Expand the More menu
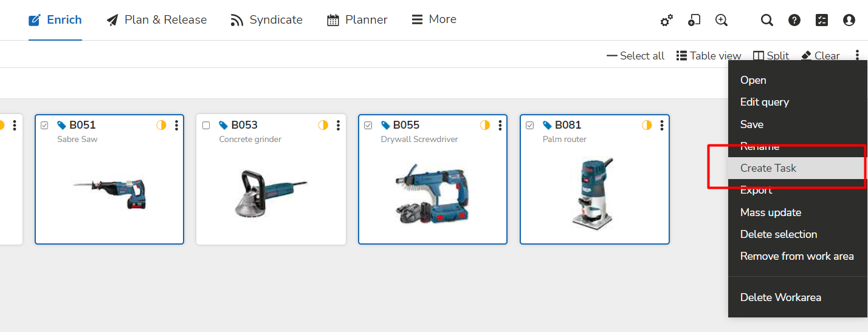Viewport: 868px width, 332px height. 434,19
